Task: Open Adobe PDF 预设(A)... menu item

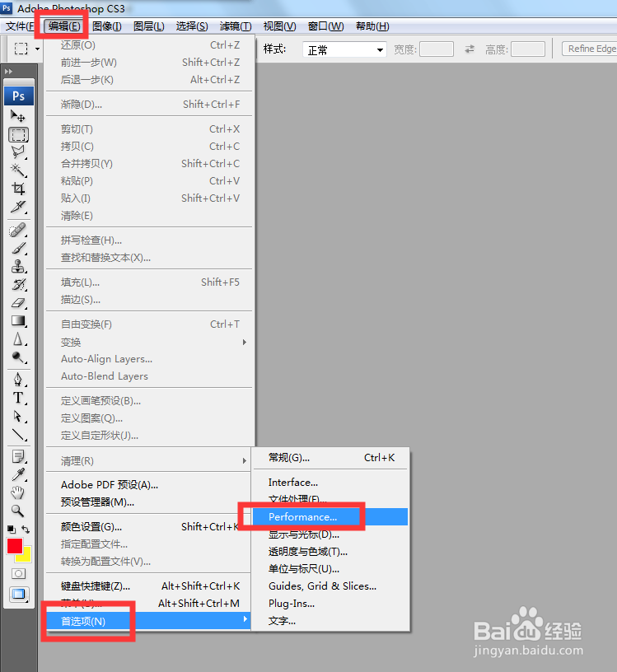Action: tap(148, 485)
